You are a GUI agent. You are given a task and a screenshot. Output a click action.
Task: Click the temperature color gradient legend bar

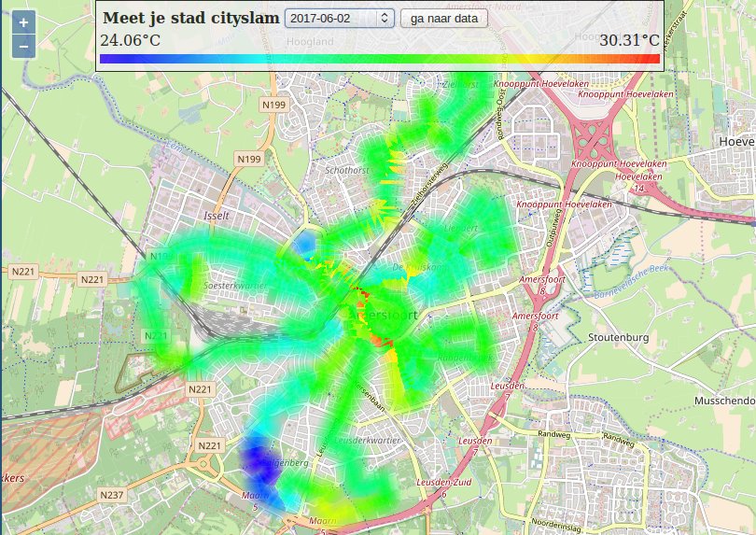coord(380,59)
